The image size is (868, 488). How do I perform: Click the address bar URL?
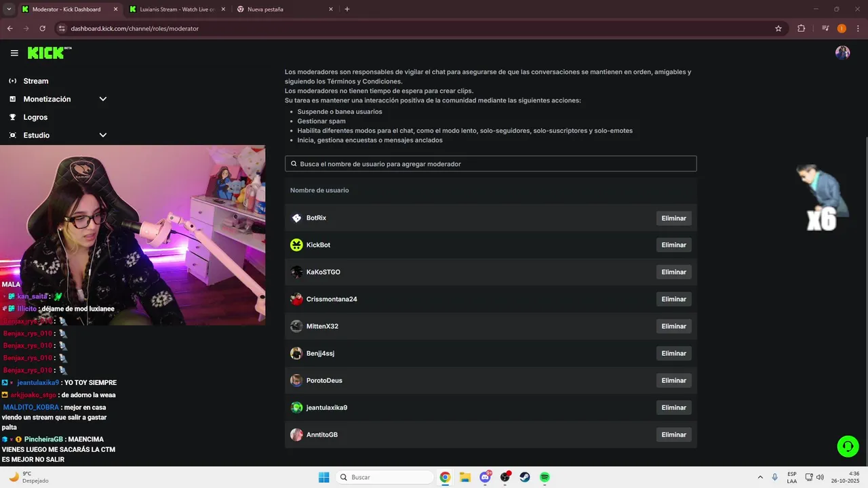[x=134, y=28]
